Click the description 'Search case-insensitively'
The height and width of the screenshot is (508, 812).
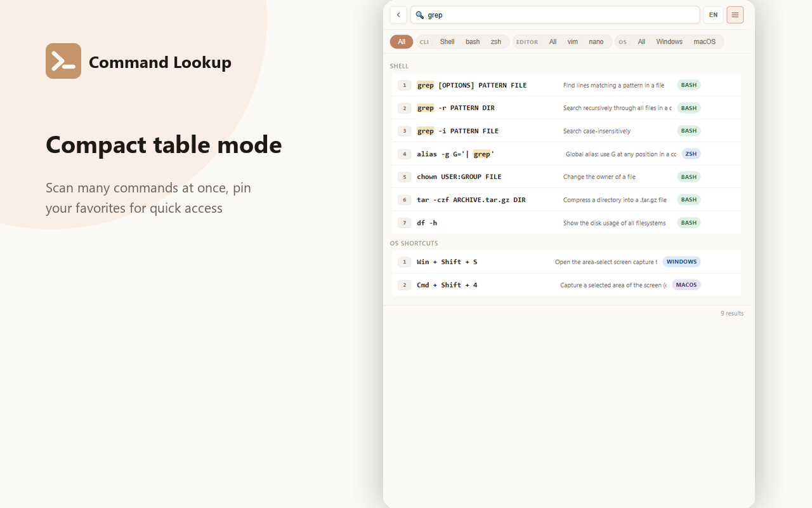(597, 131)
